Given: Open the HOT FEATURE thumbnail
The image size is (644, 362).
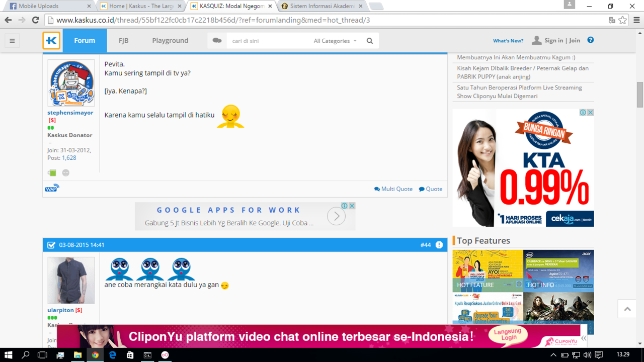Looking at the screenshot, I should (488, 271).
